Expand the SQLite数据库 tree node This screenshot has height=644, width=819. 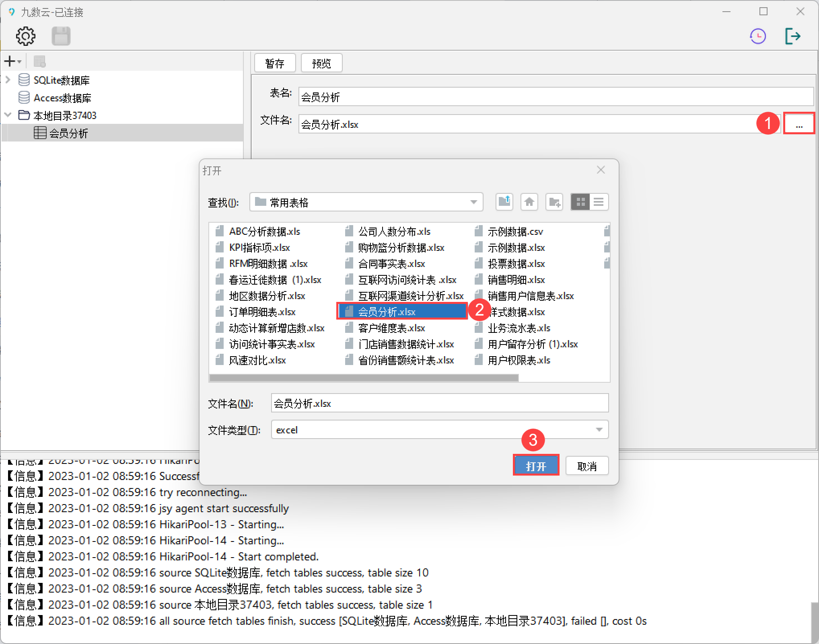8,80
